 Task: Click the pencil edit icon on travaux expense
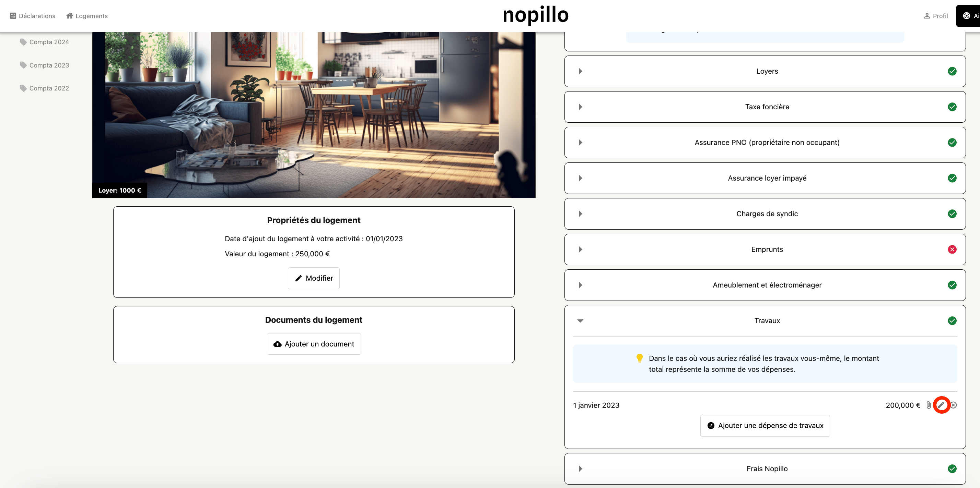tap(941, 405)
